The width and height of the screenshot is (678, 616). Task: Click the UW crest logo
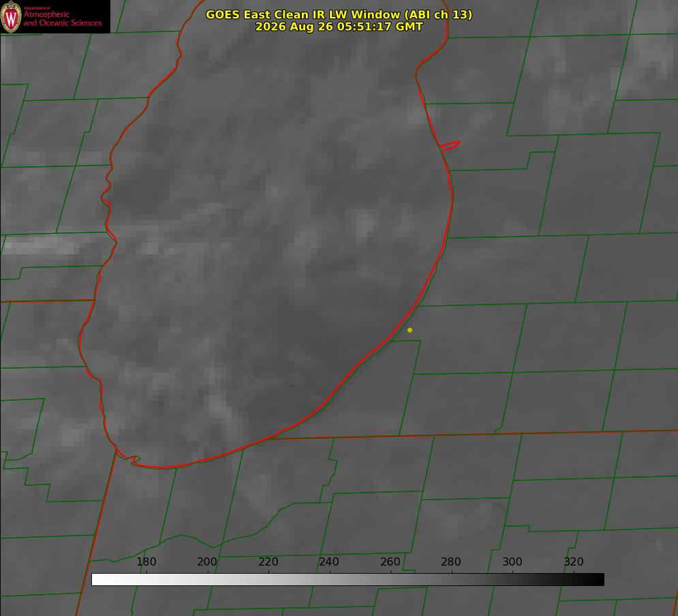[x=11, y=16]
